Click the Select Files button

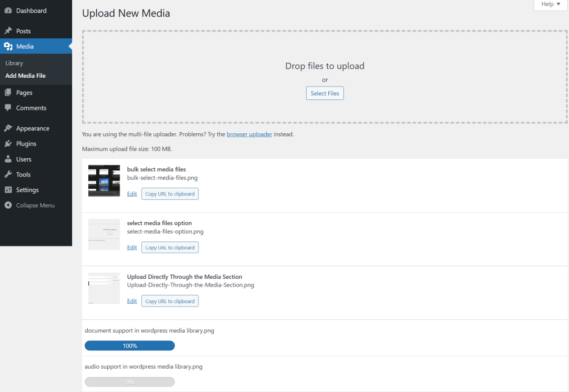[325, 93]
